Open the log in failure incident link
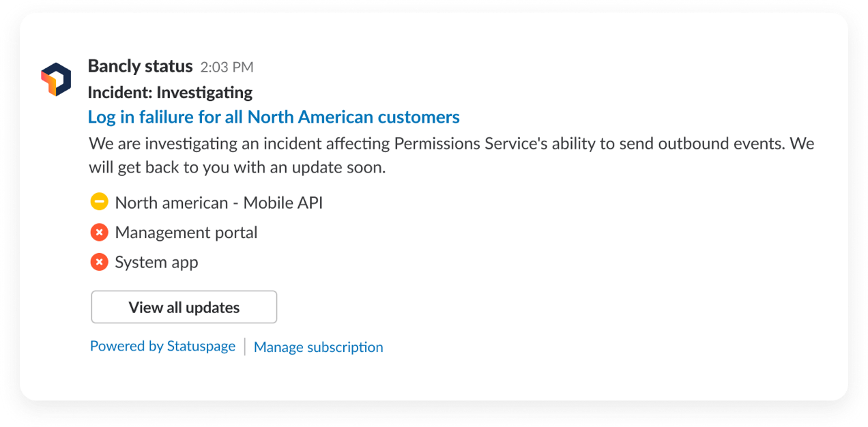This screenshot has width=868, height=427. coord(273,117)
